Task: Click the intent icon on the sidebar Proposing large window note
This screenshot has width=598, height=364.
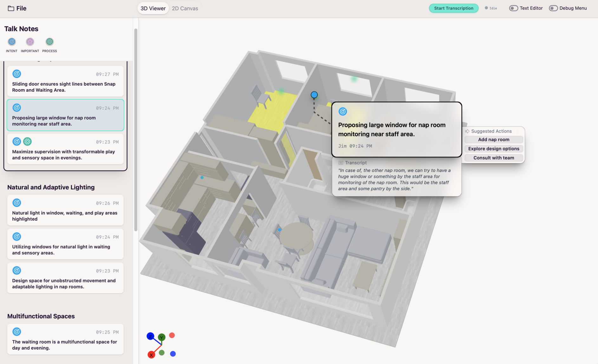Action: pos(17,108)
